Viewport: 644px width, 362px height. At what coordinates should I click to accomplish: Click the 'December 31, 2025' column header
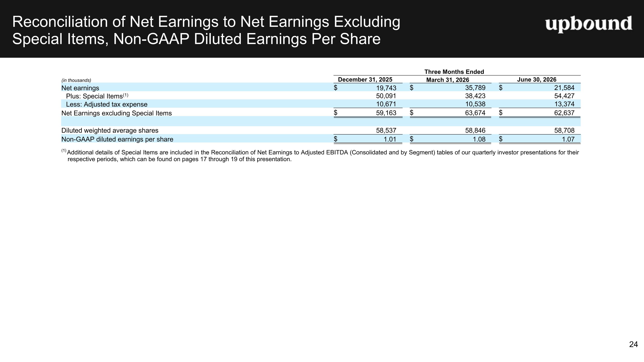coord(365,79)
